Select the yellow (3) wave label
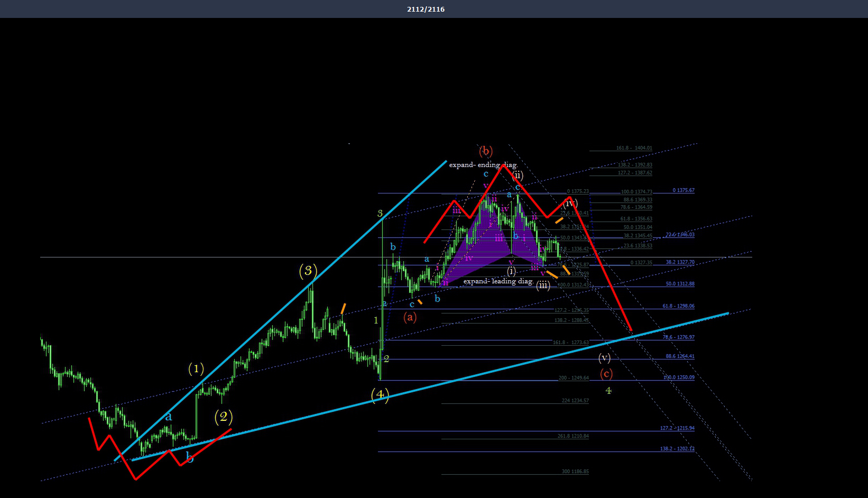 point(308,271)
